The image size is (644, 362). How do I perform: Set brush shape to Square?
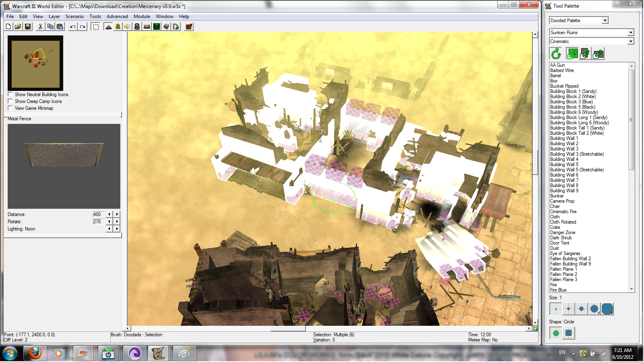pyautogui.click(x=568, y=333)
